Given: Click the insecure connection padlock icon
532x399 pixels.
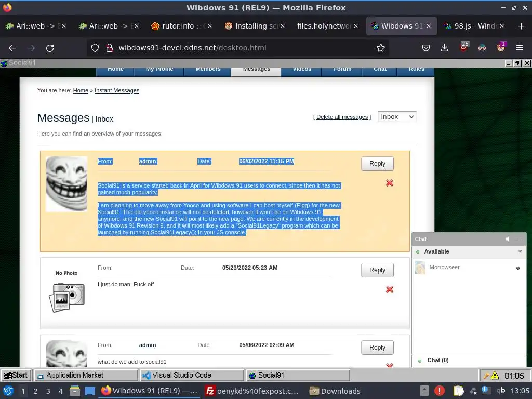Looking at the screenshot, I should click(x=109, y=48).
